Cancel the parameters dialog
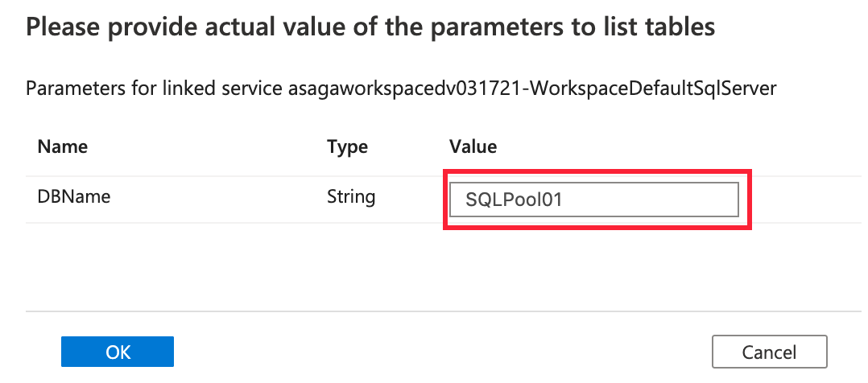This screenshot has width=868, height=383. [x=769, y=352]
